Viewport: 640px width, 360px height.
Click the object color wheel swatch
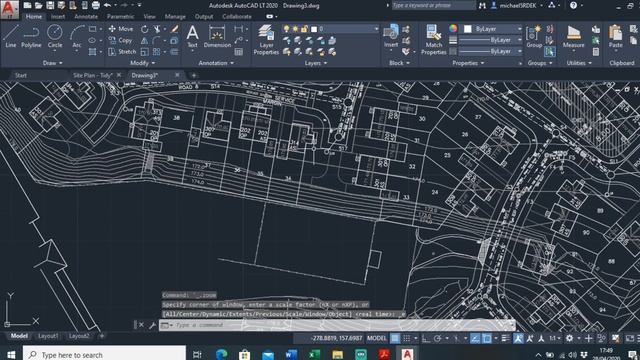point(453,29)
